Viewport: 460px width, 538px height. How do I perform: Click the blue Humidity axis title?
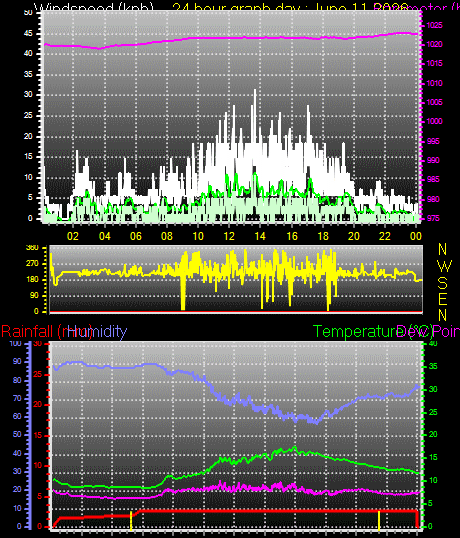click(97, 331)
